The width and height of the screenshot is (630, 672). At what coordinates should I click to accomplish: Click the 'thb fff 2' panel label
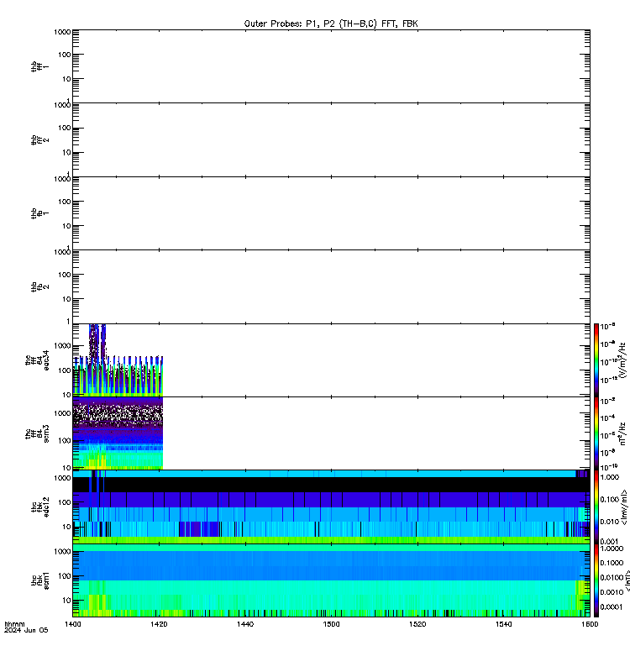(x=39, y=139)
